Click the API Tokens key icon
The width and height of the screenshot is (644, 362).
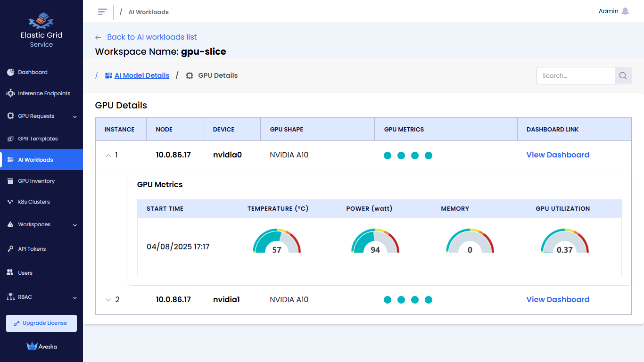pyautogui.click(x=10, y=249)
